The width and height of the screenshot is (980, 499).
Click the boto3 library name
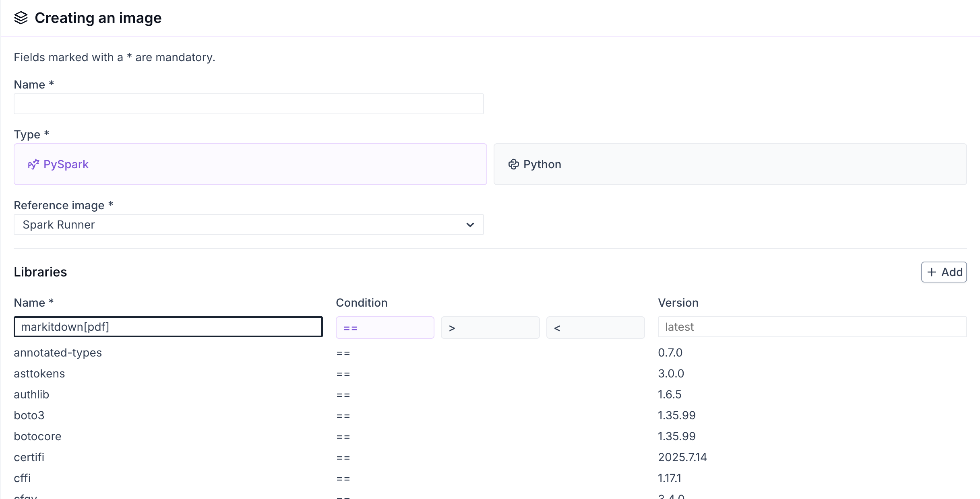tap(29, 415)
